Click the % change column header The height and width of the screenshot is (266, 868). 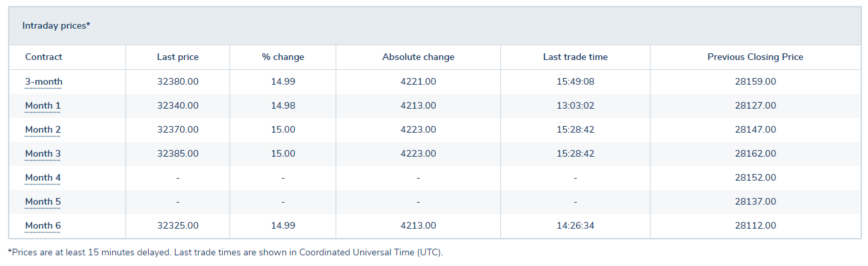coord(283,57)
